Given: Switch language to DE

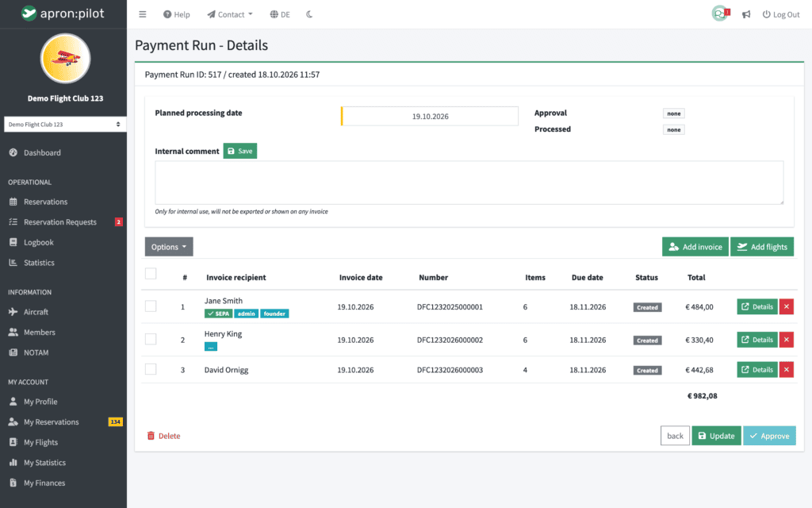Looking at the screenshot, I should click(280, 14).
